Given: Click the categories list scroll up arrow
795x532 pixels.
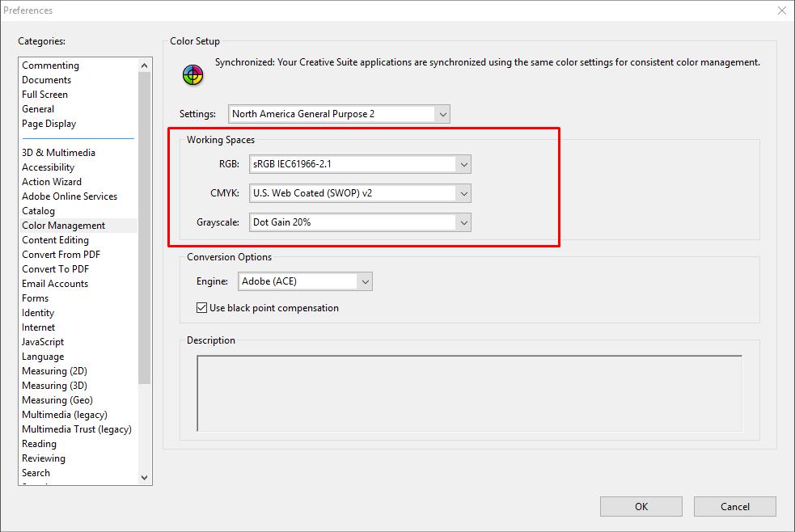Looking at the screenshot, I should click(145, 65).
